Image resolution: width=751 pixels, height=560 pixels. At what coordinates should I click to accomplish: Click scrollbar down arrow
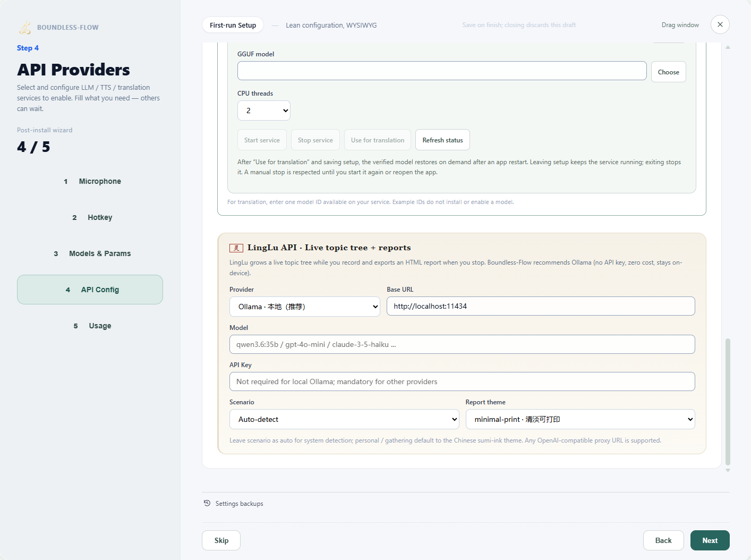(728, 470)
